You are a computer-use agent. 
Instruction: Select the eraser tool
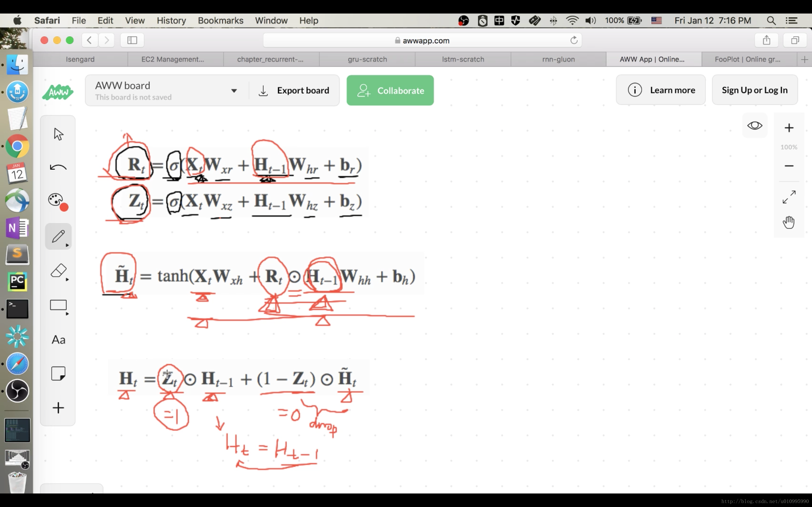pyautogui.click(x=57, y=270)
